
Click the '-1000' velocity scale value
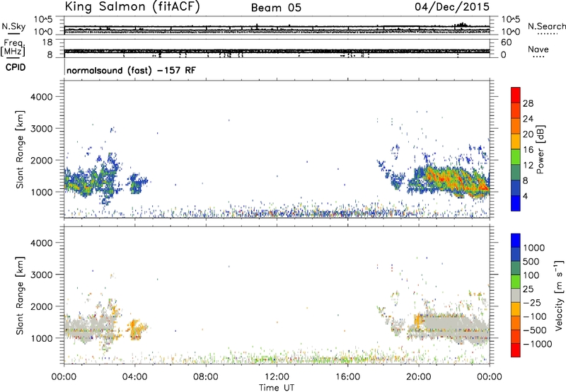[x=538, y=344]
